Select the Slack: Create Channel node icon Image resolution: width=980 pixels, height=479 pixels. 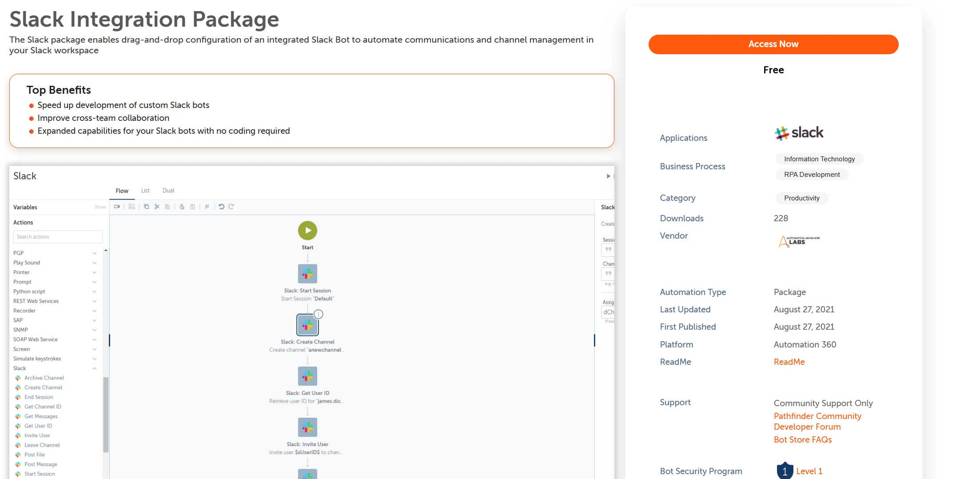pos(307,325)
